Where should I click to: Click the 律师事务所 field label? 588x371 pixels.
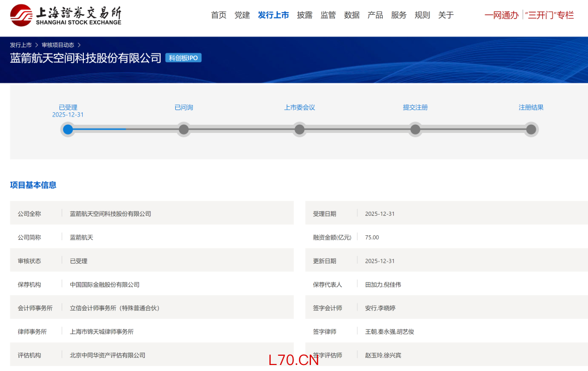(32, 332)
